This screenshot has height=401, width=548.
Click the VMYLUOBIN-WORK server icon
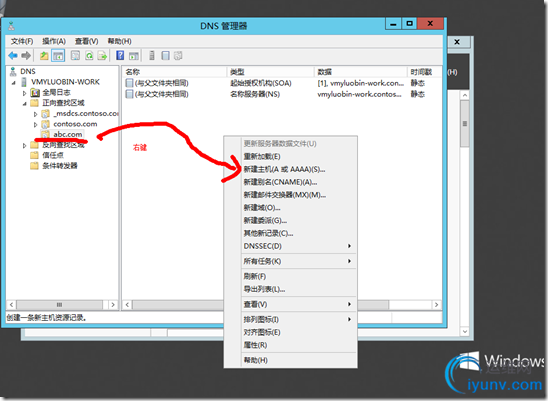click(24, 82)
